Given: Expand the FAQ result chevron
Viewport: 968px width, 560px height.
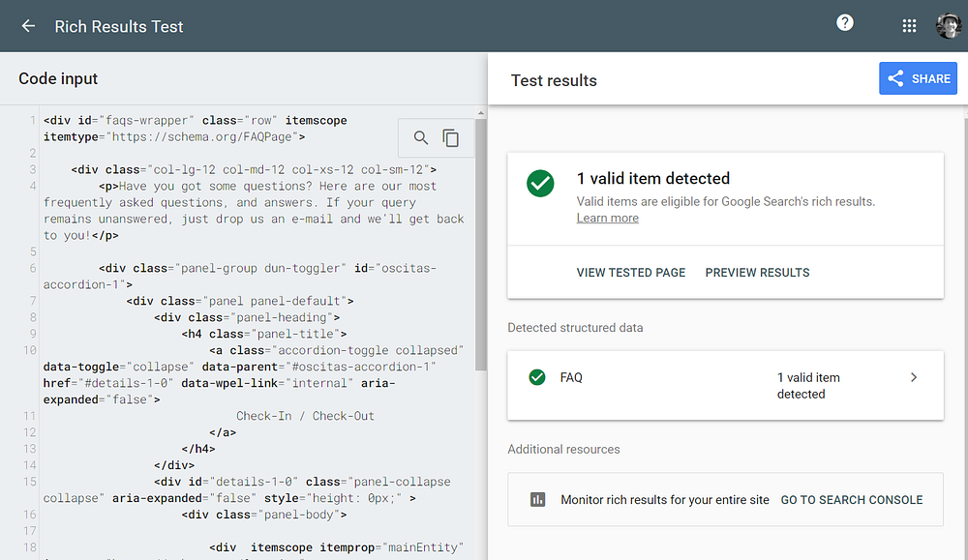Looking at the screenshot, I should [914, 377].
